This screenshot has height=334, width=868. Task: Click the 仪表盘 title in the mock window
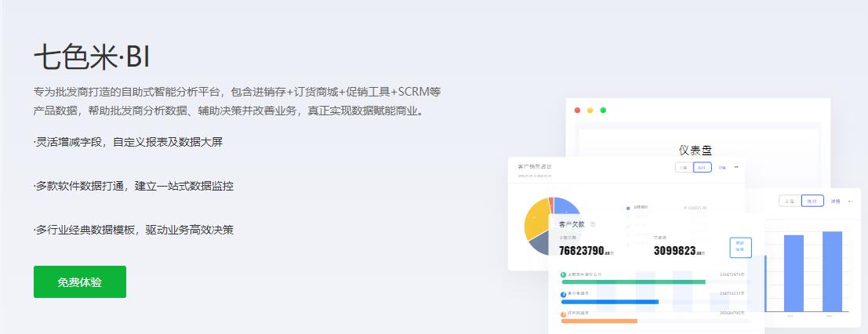tap(695, 150)
